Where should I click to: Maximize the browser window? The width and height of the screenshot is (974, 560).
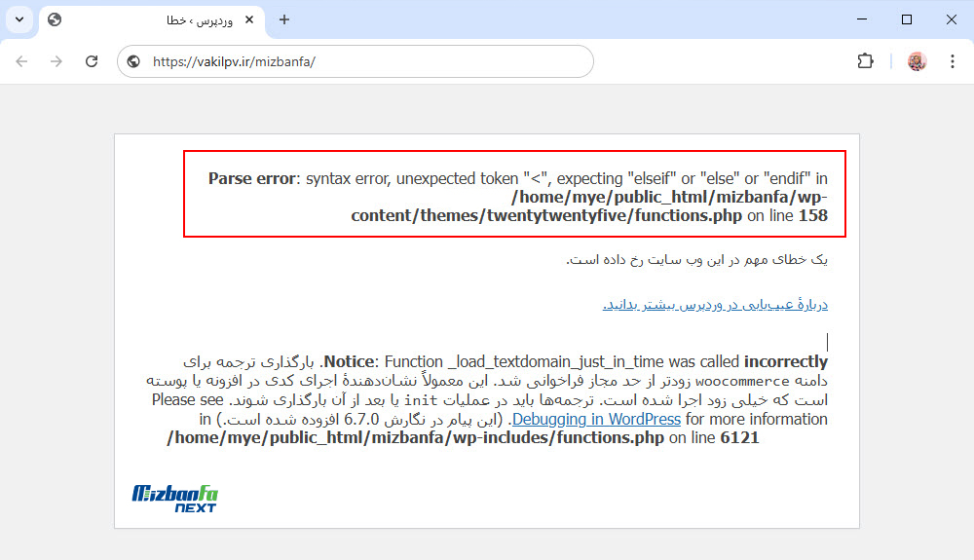[907, 19]
